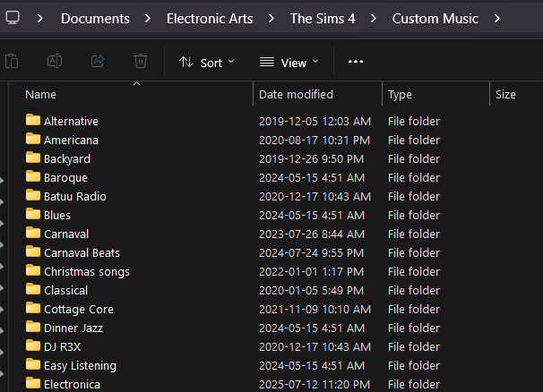Sort by Name column header
This screenshot has width=543, height=392.
click(x=41, y=94)
